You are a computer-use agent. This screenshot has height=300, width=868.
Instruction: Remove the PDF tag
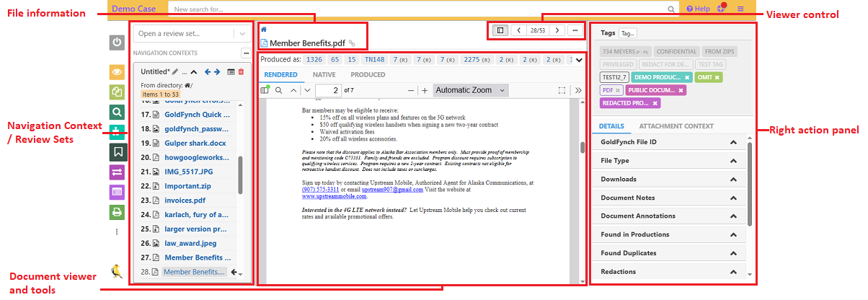pyautogui.click(x=618, y=90)
